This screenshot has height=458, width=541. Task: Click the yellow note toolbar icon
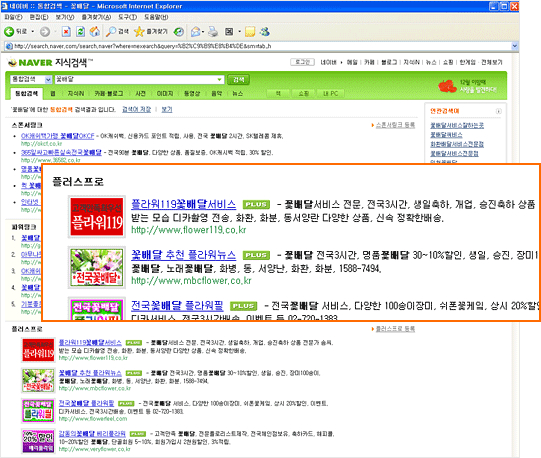coord(250,32)
